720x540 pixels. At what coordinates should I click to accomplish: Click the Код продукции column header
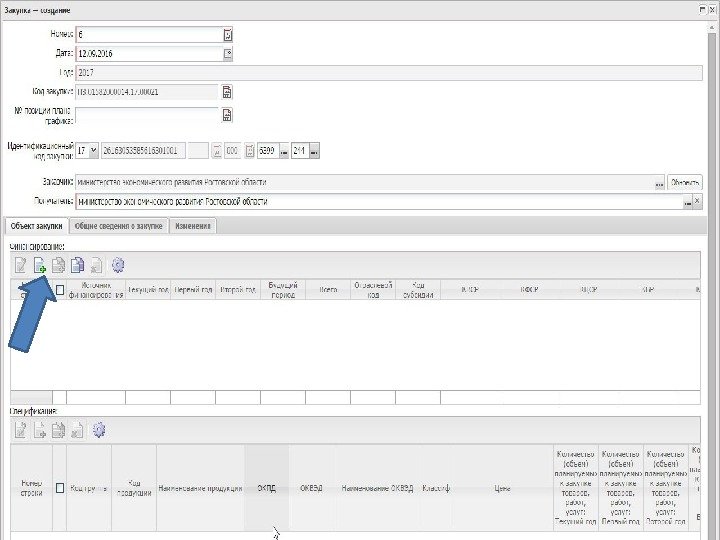coord(134,488)
